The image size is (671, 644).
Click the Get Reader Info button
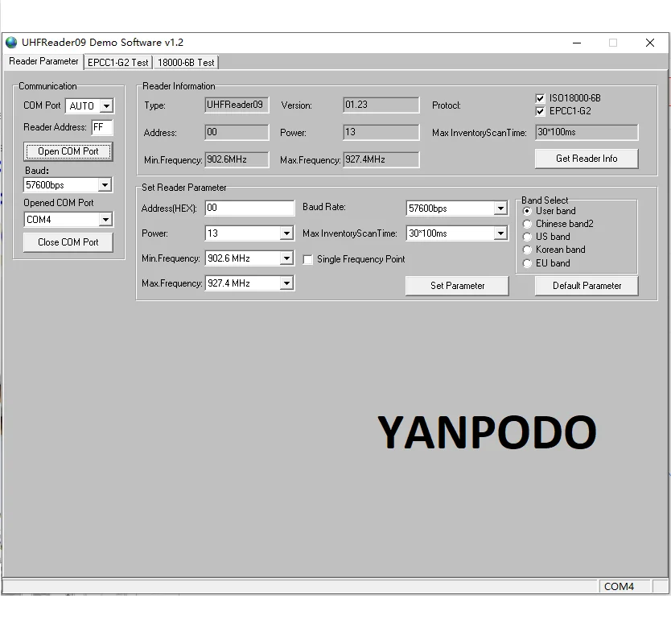[587, 159]
